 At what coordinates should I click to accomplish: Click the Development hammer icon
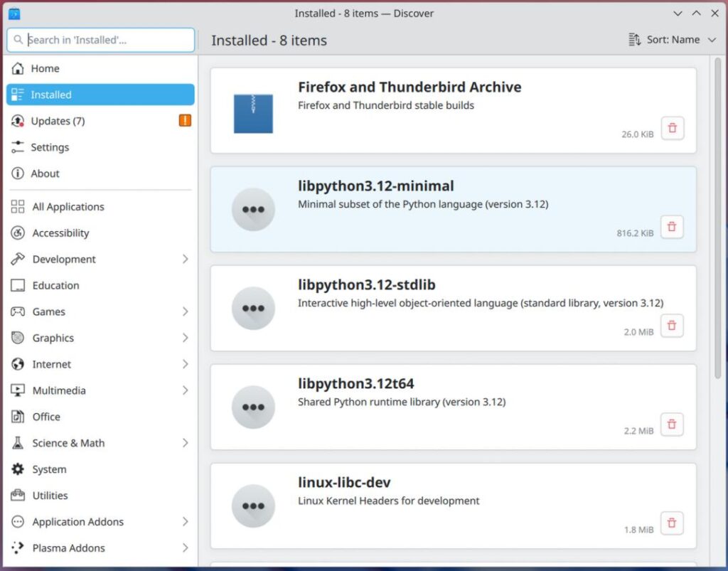pos(18,259)
